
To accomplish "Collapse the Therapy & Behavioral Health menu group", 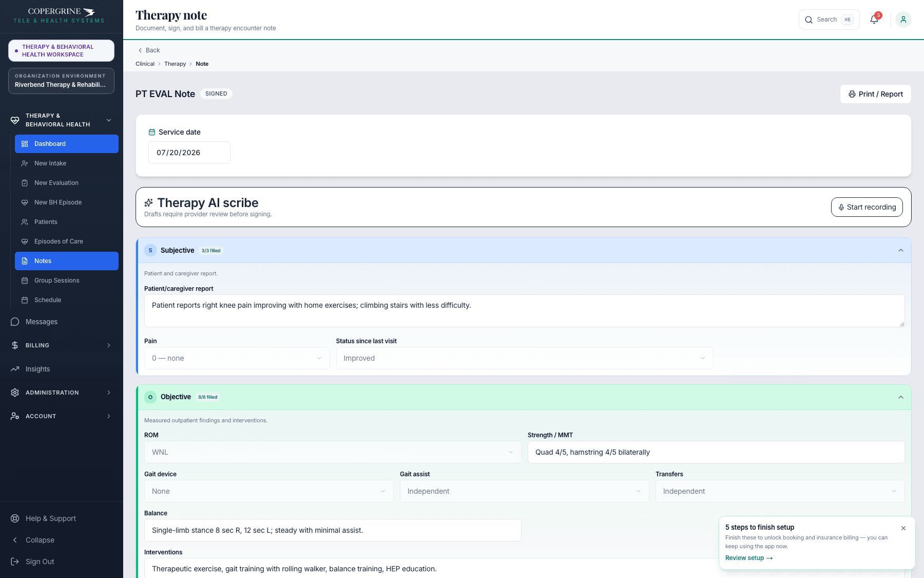I will point(109,120).
